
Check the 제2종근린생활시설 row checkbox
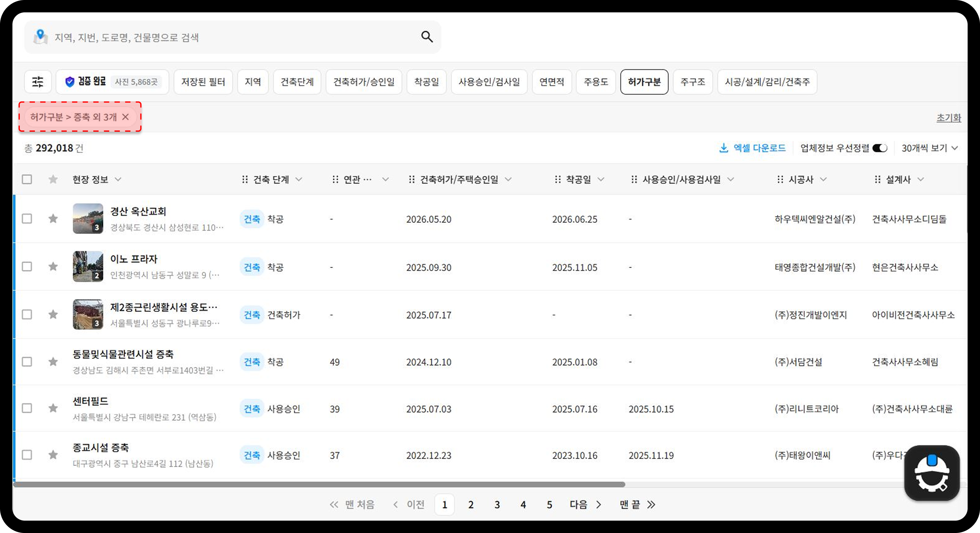27,314
